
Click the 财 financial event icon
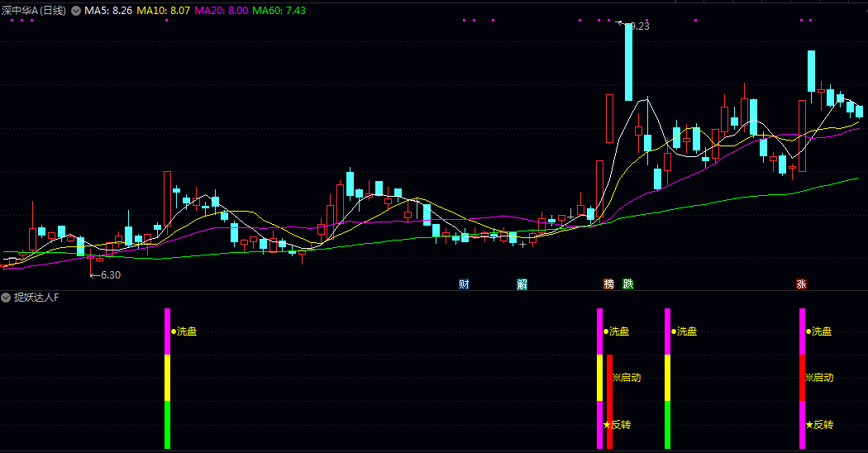click(464, 284)
